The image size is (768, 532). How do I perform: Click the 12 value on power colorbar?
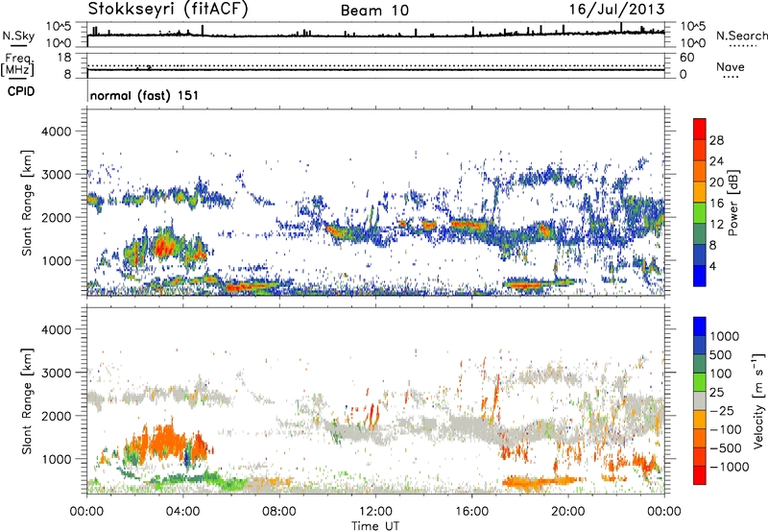[716, 225]
